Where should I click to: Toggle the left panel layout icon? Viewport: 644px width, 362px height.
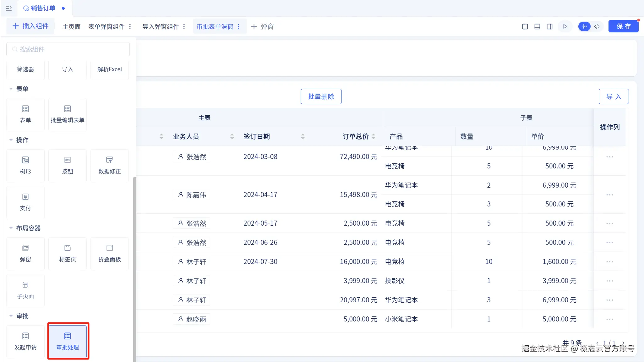(525, 27)
